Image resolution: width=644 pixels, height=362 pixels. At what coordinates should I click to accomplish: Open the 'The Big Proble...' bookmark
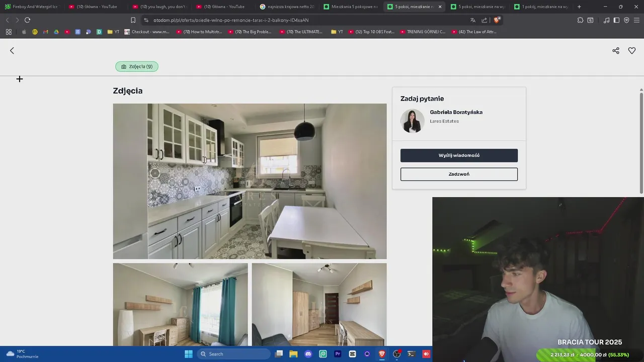[x=250, y=32]
